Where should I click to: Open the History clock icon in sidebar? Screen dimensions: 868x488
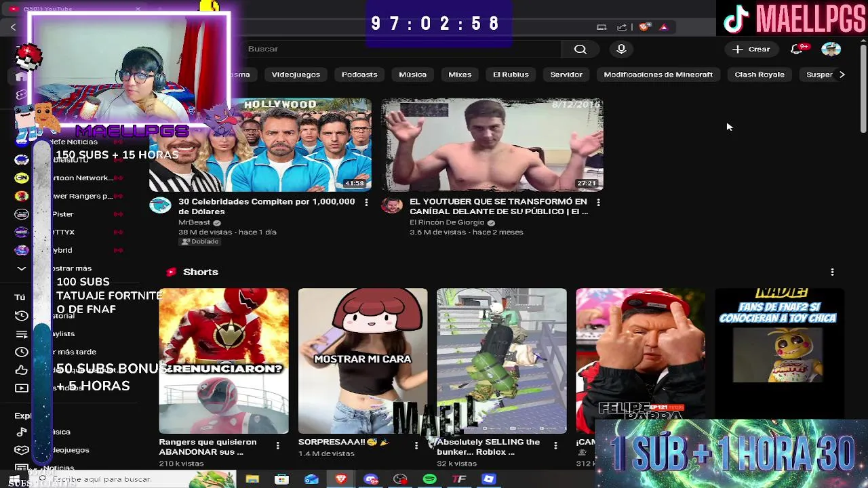pyautogui.click(x=22, y=316)
